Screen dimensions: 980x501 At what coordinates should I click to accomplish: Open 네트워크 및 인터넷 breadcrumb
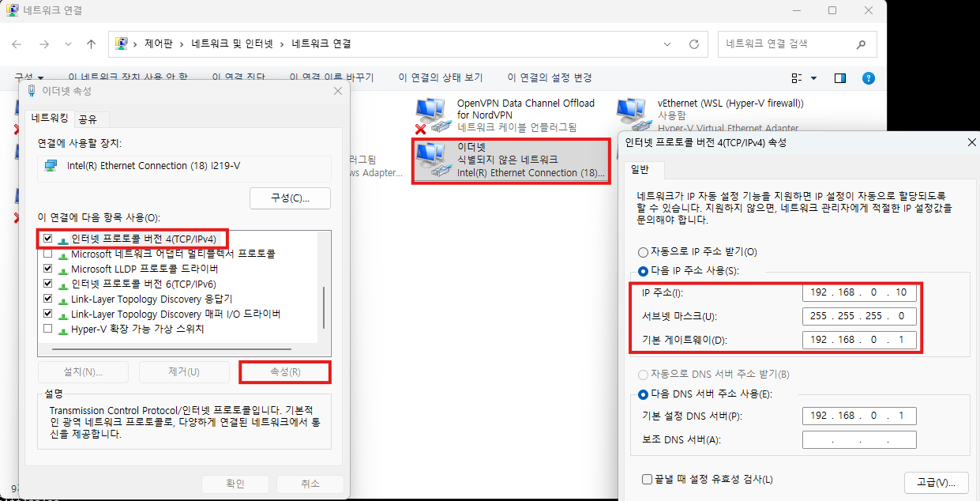tap(232, 44)
